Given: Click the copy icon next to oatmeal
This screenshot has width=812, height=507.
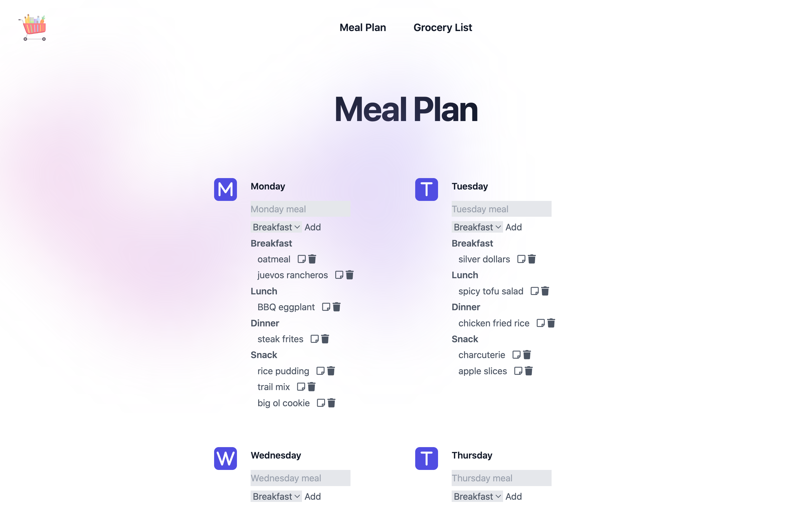Looking at the screenshot, I should point(301,259).
